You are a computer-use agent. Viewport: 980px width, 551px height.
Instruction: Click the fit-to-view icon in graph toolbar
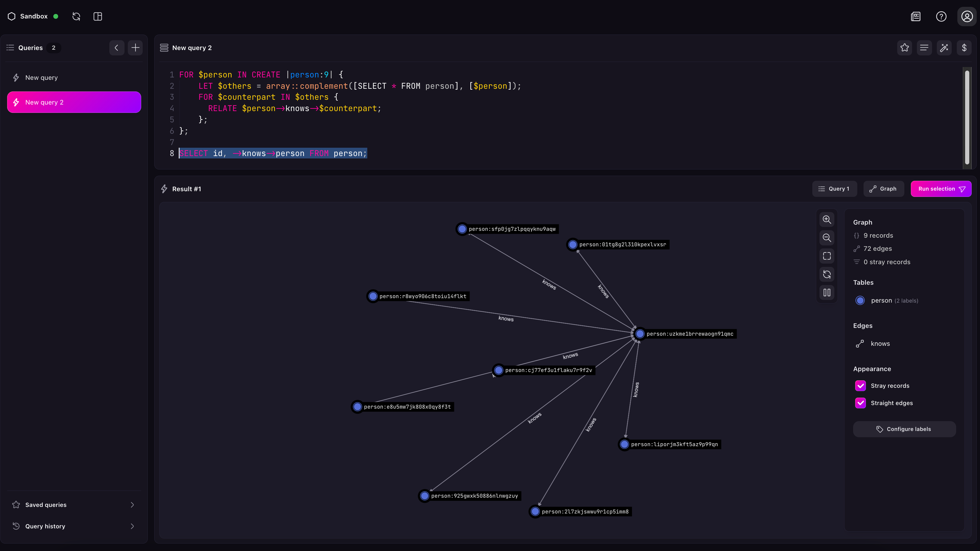pyautogui.click(x=827, y=256)
